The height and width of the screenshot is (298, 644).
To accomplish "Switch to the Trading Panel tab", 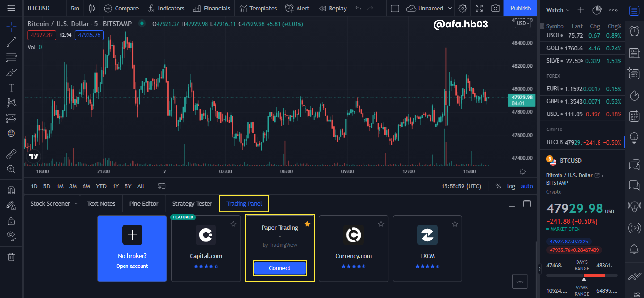I will pos(244,204).
